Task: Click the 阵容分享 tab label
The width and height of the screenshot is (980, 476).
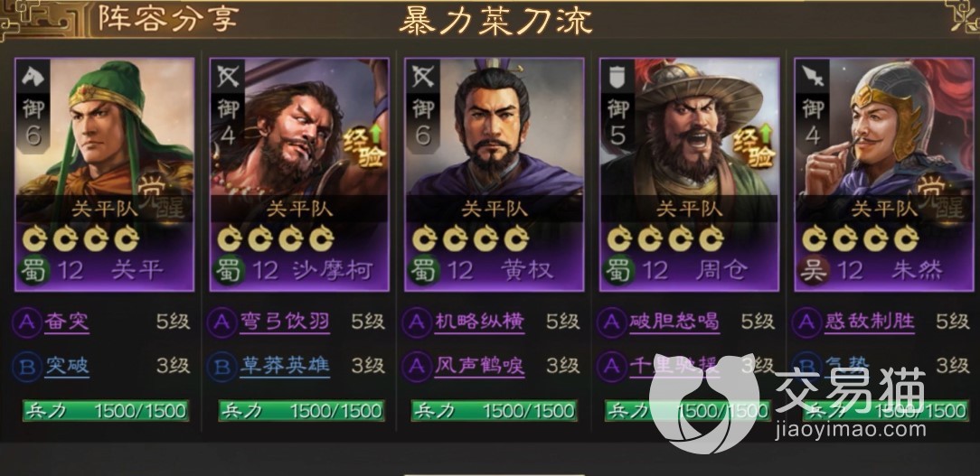Action: (x=169, y=19)
